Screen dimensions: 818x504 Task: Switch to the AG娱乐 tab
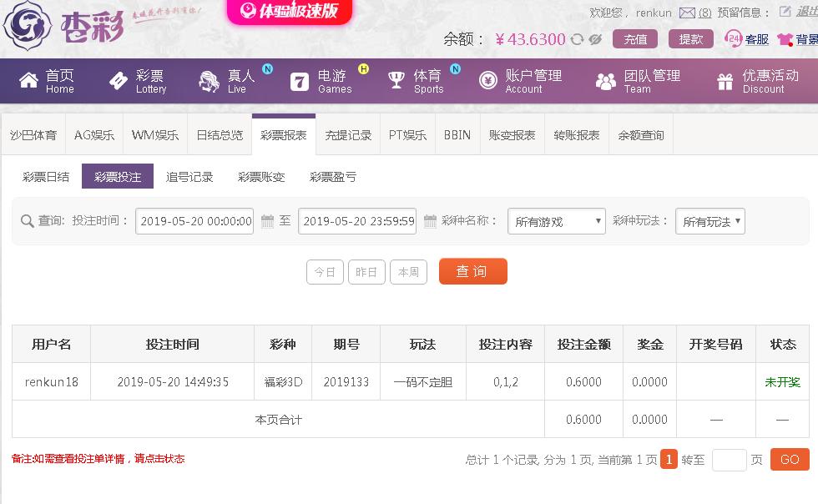click(x=93, y=135)
